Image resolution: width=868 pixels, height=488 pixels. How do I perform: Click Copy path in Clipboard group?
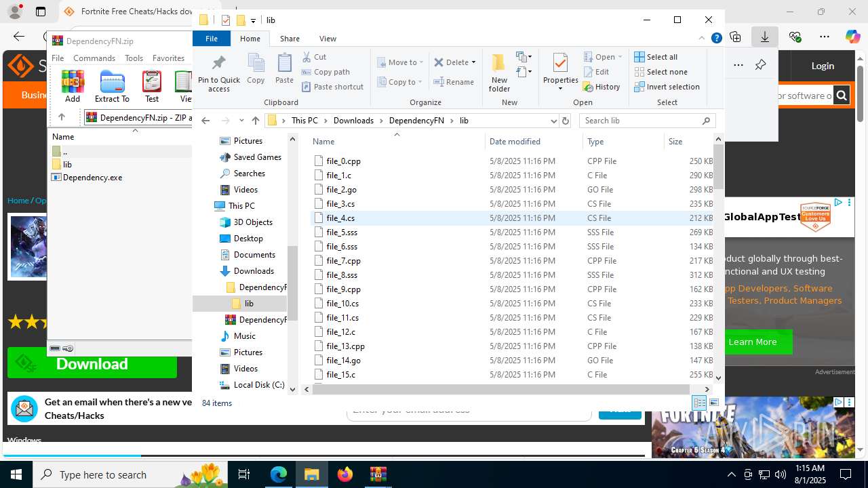325,72
